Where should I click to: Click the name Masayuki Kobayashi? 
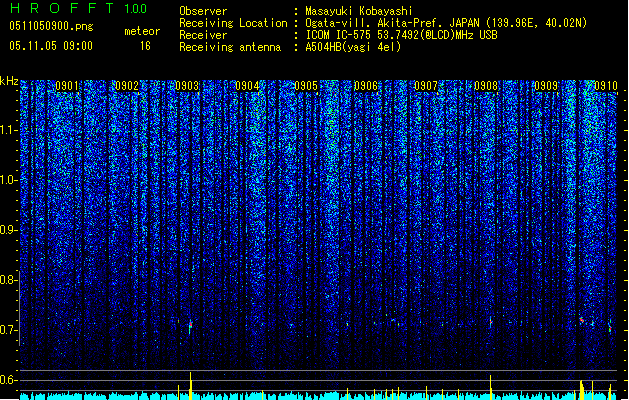(x=359, y=11)
